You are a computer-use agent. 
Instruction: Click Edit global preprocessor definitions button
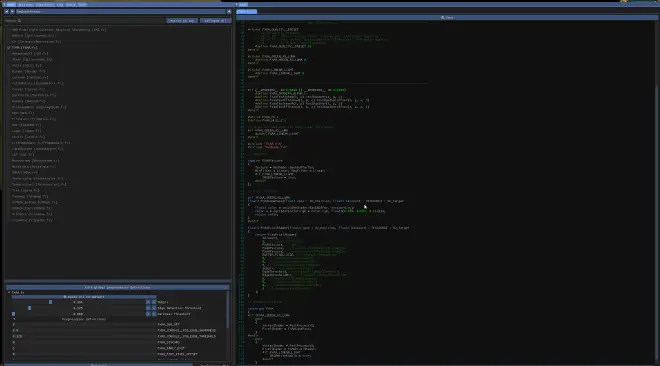[117, 287]
